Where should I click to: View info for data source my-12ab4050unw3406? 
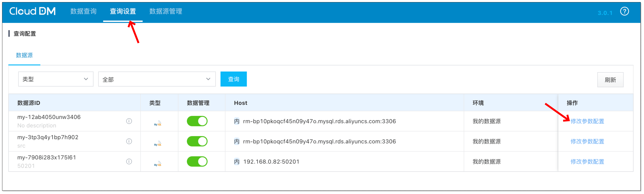point(129,121)
